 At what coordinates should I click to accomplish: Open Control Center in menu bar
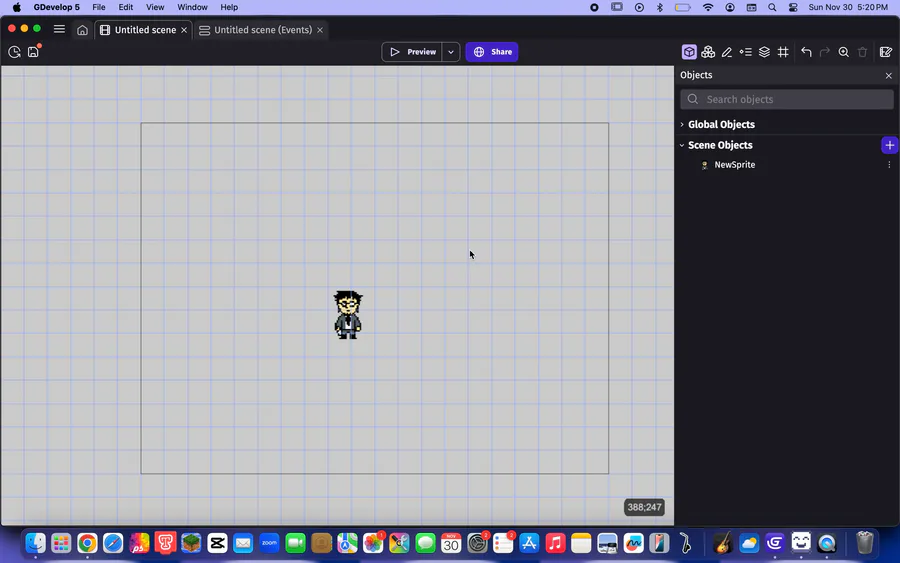pos(793,7)
